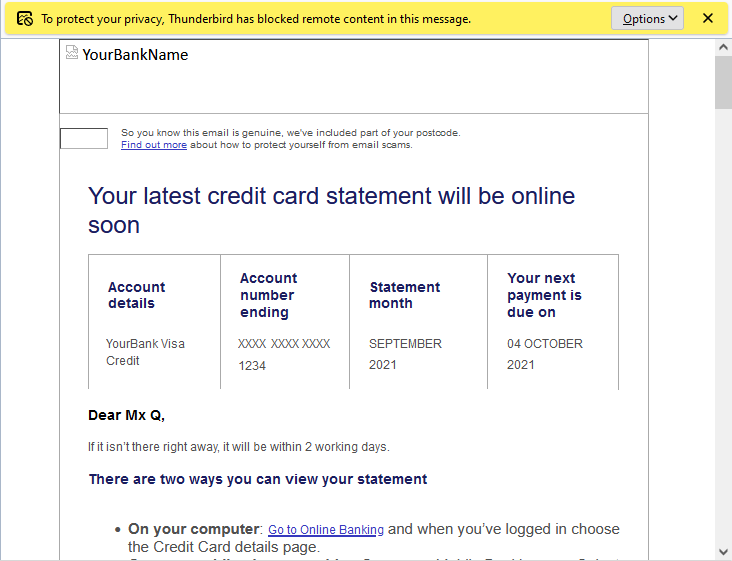Click the 'Statement month' column header

(x=404, y=295)
